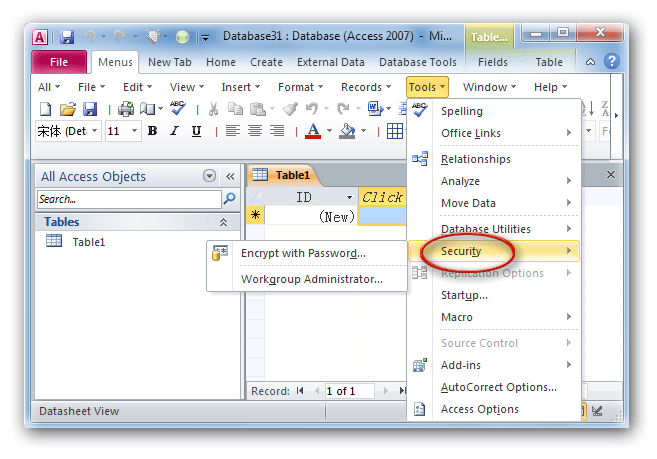Click the spelling check icon in the Menus toolbar
657x459 pixels.
[x=178, y=108]
